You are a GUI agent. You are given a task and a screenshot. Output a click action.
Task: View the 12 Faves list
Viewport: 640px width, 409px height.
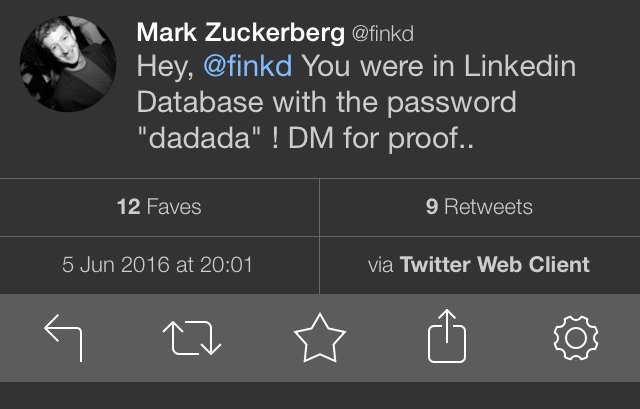tap(159, 207)
